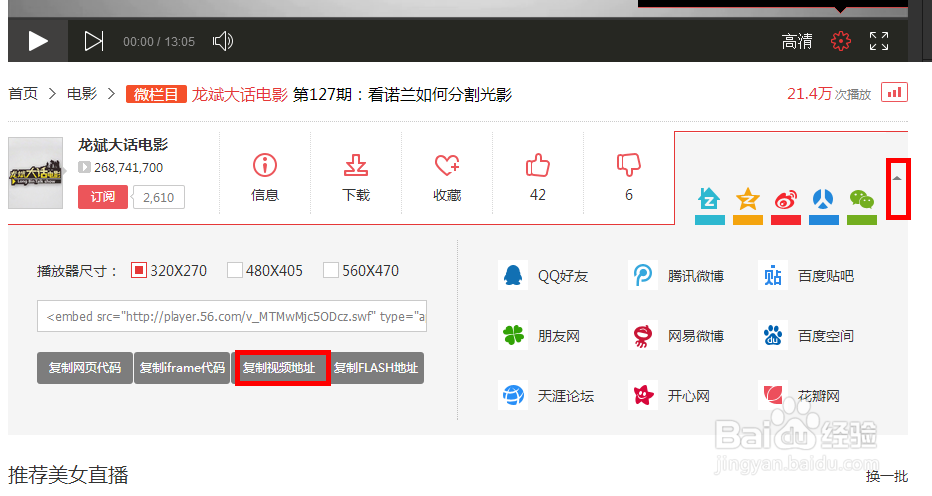Share to 朋友网
The image size is (932, 496).
539,336
